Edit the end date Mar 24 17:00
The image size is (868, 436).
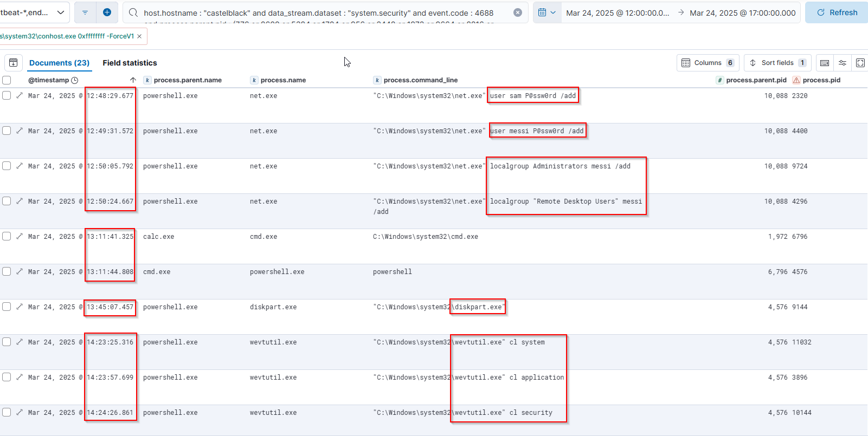tap(743, 12)
